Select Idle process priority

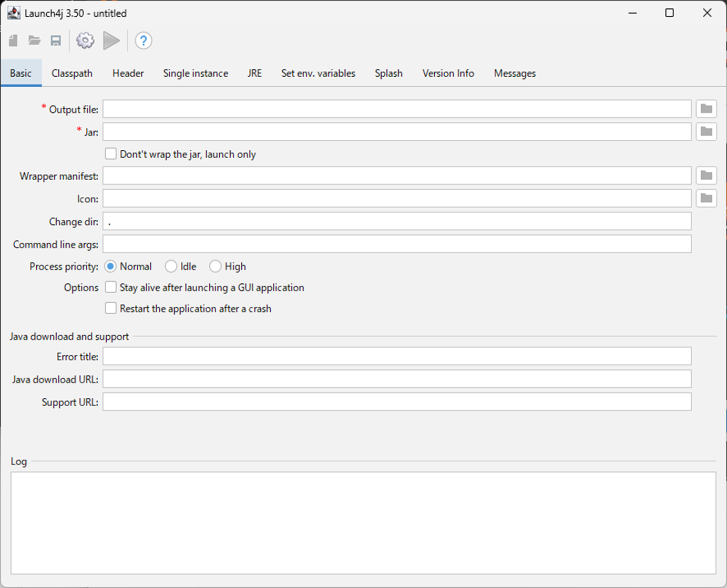(x=171, y=266)
